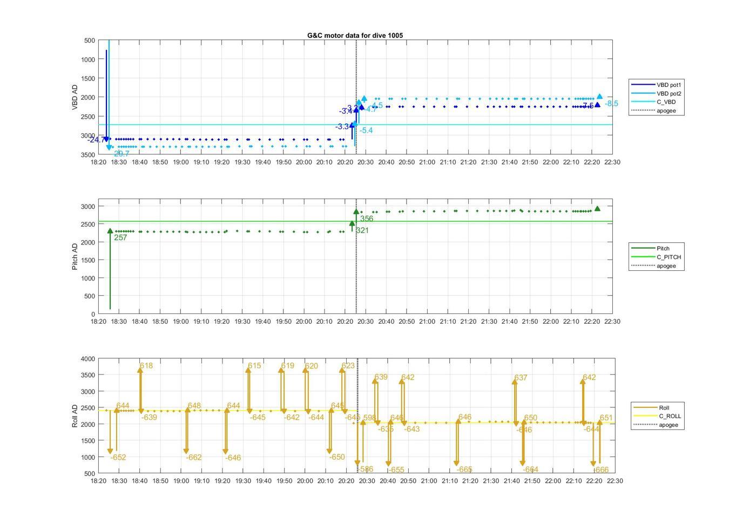Click the '637' roll data label
The width and height of the screenshot is (756, 532).
pos(521,378)
